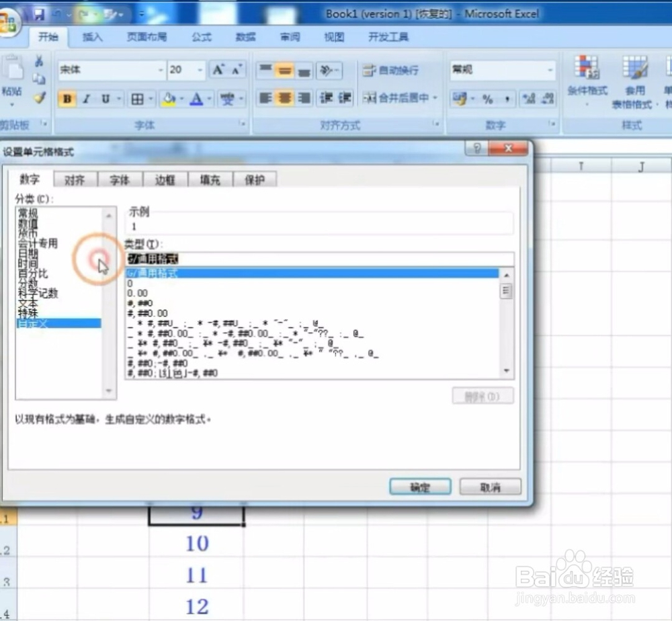The height and width of the screenshot is (621, 672).
Task: Click Increase Indent icon
Action: (345, 98)
